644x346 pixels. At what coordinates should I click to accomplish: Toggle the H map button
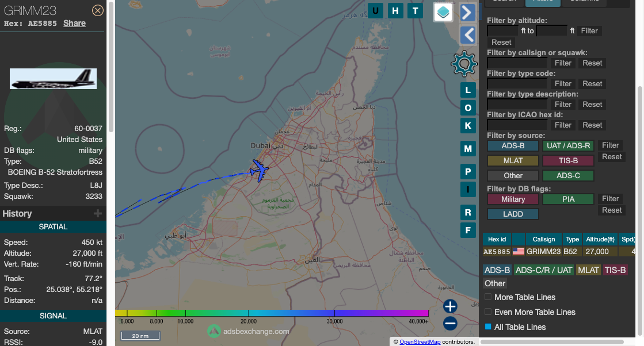395,11
